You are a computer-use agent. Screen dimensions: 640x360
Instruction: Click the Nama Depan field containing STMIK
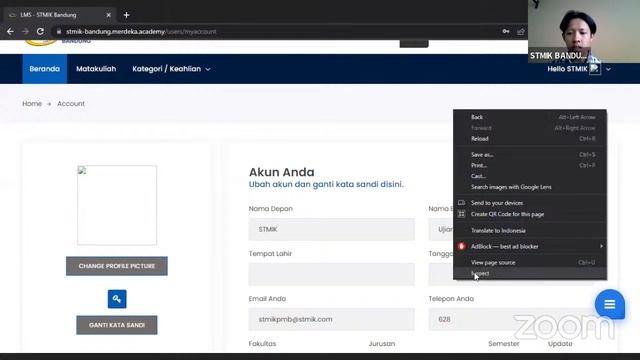[331, 229]
